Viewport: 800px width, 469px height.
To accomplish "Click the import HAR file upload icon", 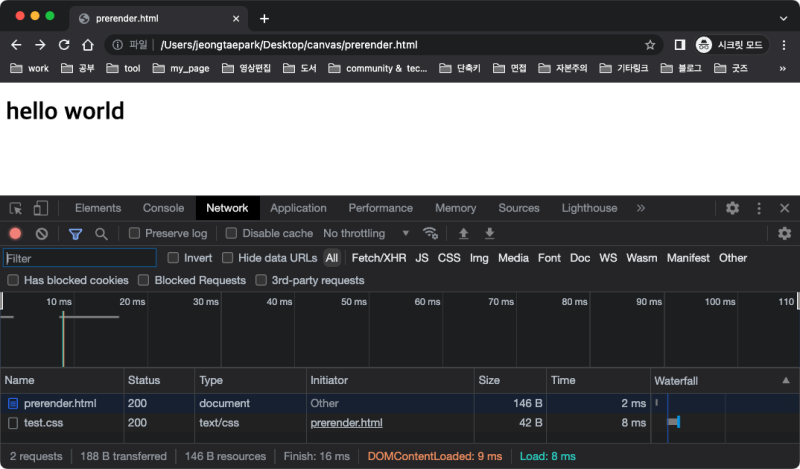I will tap(463, 233).
